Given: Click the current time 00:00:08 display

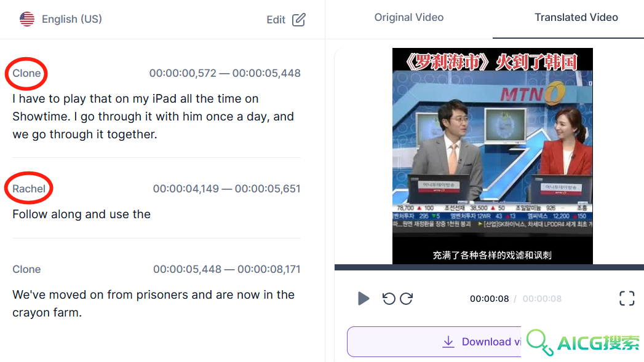Looking at the screenshot, I should (x=489, y=299).
